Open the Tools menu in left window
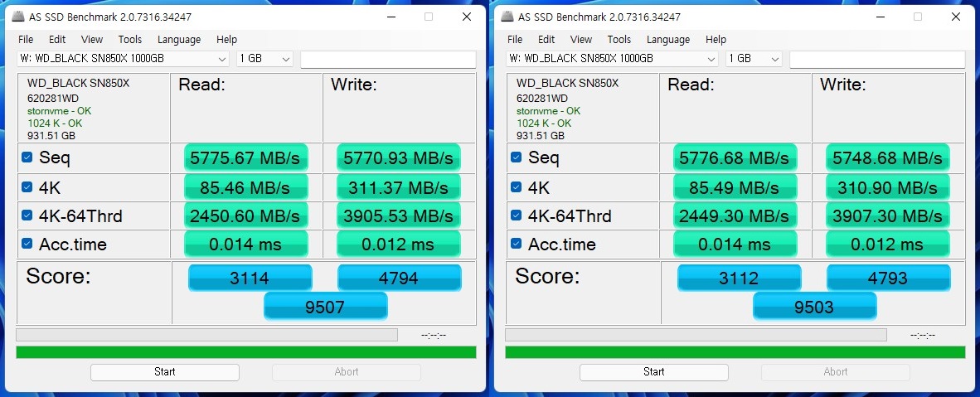The image size is (980, 397). pos(130,40)
